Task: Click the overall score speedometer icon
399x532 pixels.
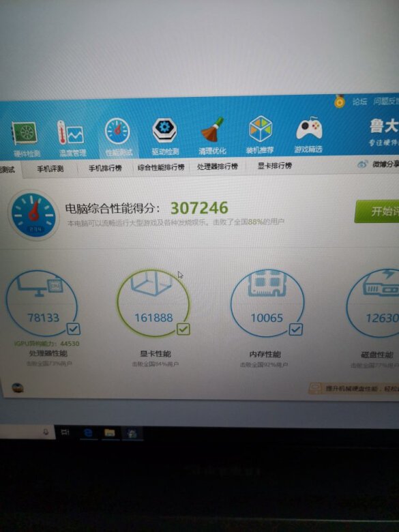Action: [33, 215]
